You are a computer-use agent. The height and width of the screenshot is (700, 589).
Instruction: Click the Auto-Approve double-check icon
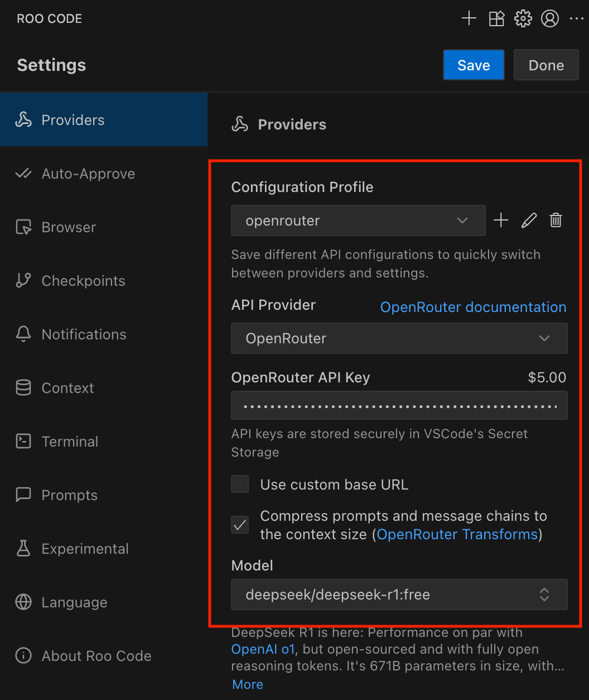(x=23, y=173)
